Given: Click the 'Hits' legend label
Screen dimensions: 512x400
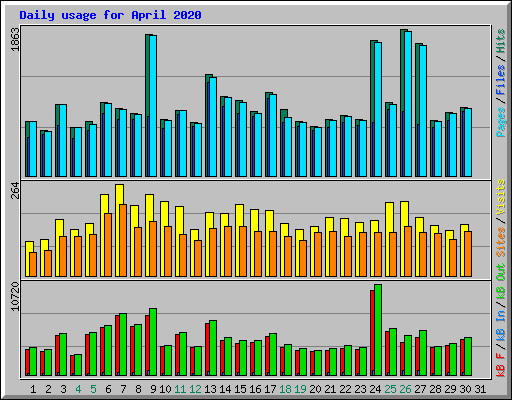Looking at the screenshot, I should 500,41.
